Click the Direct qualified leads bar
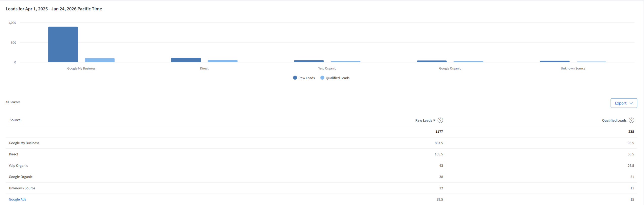Image resolution: width=644 pixels, height=205 pixels. [222, 61]
